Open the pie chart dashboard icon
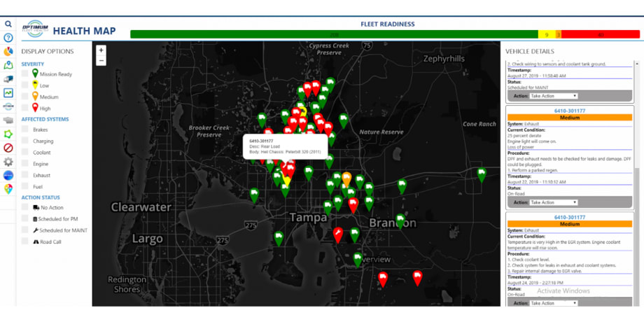The image size is (644, 322). (8, 52)
